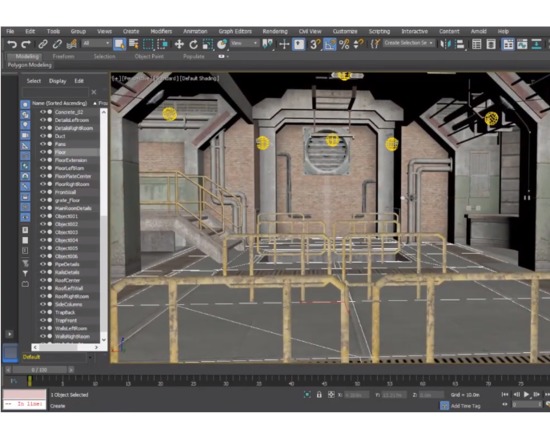Click the Play Animation button
The height and width of the screenshot is (440, 550).
pyautogui.click(x=526, y=395)
